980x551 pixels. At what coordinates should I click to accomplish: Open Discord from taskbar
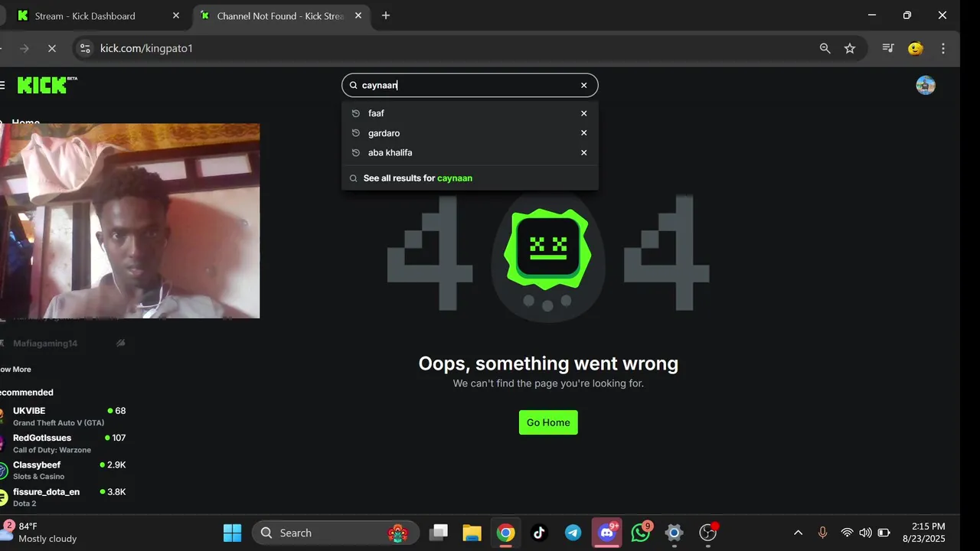606,533
